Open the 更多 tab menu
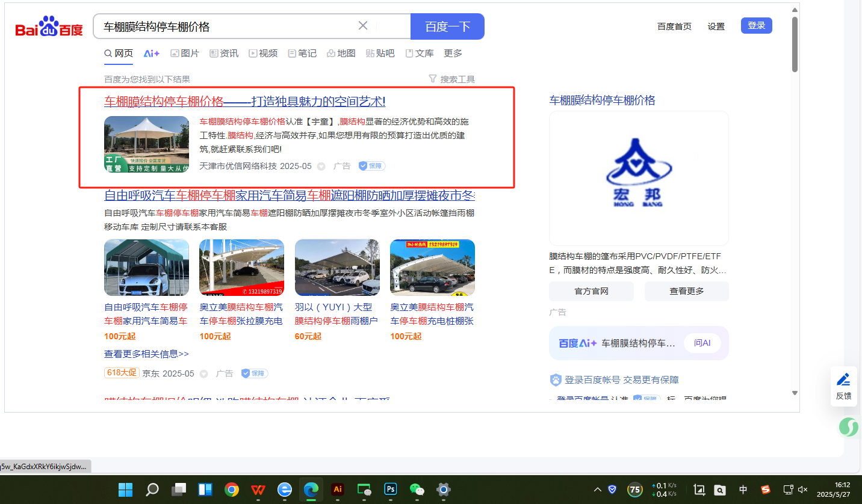Screen dimensions: 862x504 pyautogui.click(x=453, y=54)
